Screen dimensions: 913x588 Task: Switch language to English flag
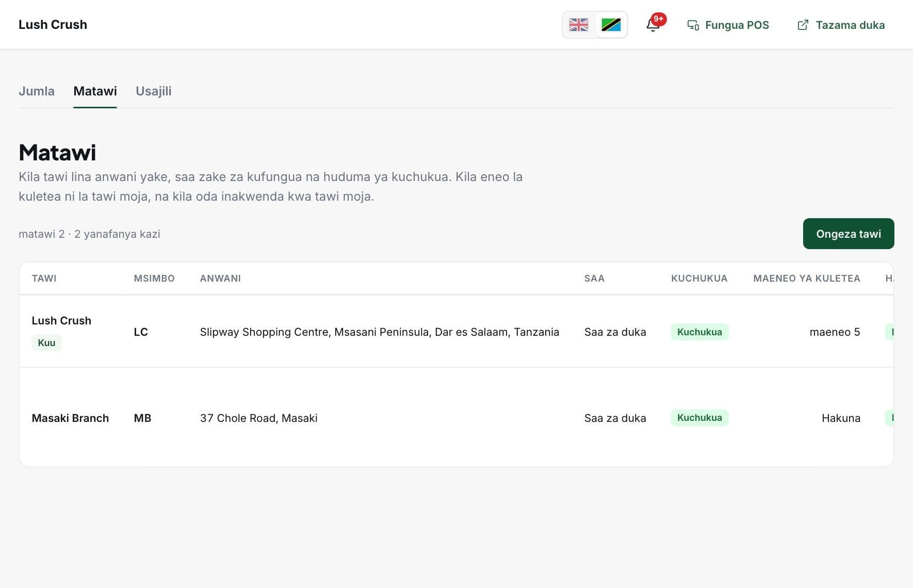pos(578,25)
